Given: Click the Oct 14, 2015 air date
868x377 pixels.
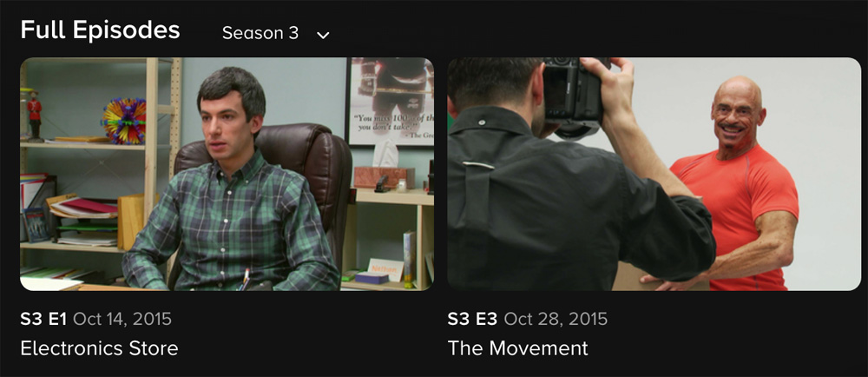Looking at the screenshot, I should (122, 319).
